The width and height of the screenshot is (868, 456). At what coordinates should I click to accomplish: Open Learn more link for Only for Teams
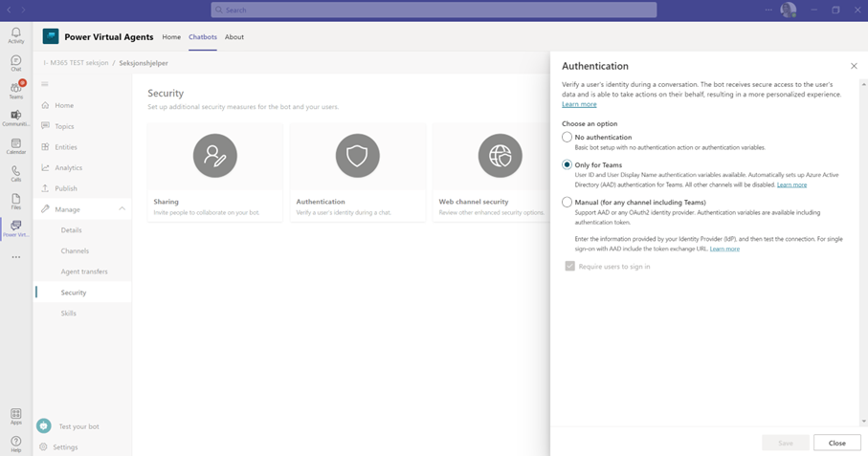(791, 185)
